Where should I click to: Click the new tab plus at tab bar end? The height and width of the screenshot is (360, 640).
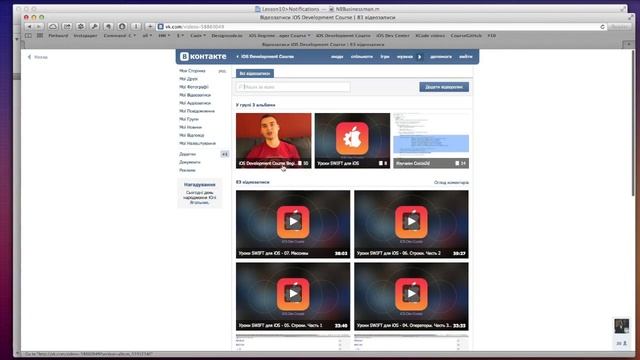[x=629, y=44]
